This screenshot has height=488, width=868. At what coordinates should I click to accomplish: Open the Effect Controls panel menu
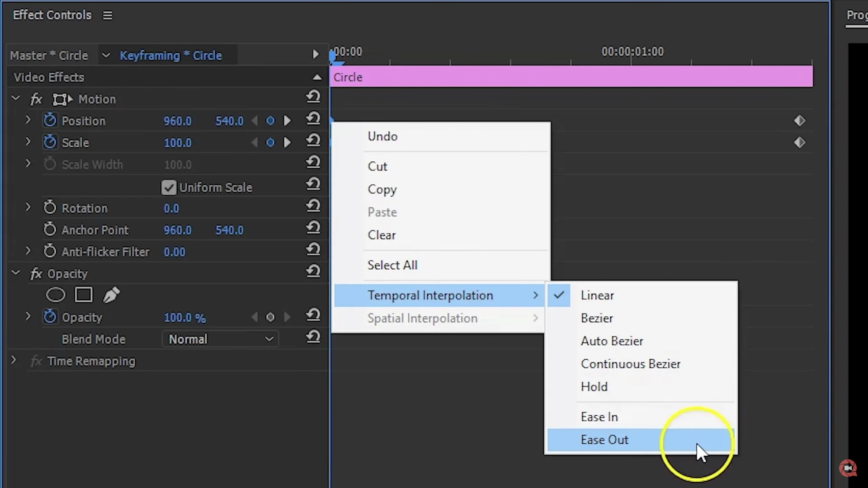107,15
